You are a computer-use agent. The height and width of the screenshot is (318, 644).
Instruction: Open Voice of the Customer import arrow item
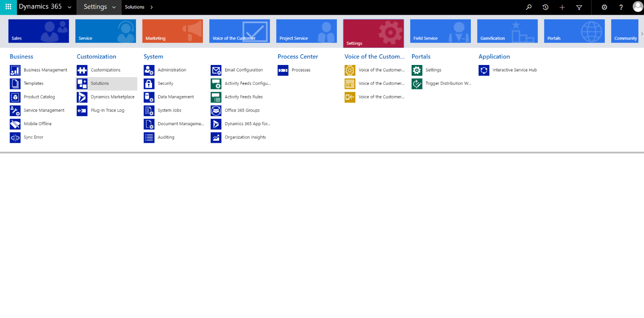point(350,97)
